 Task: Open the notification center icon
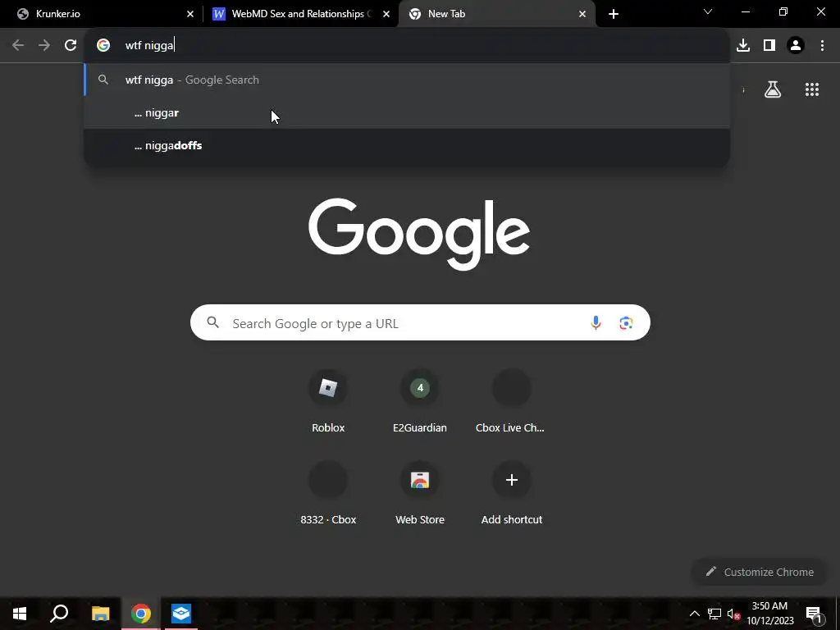pos(814,614)
